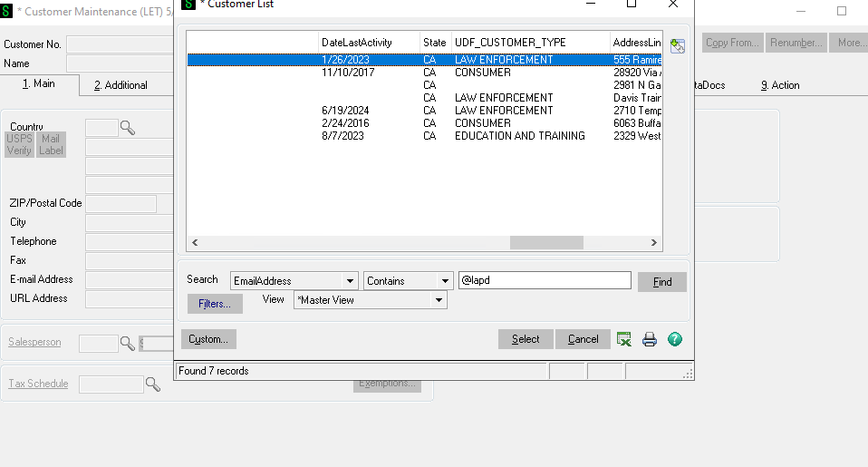Click the search text field containing @lapd

tap(544, 281)
